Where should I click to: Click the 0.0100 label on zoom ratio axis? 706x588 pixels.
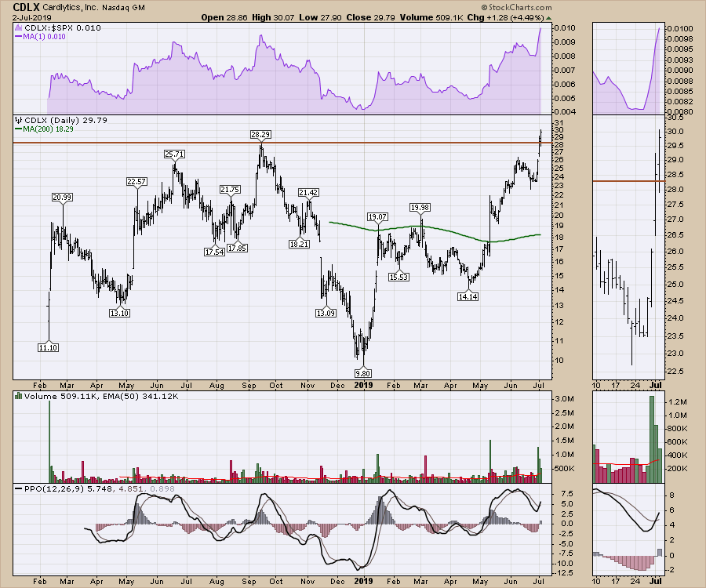(x=679, y=28)
